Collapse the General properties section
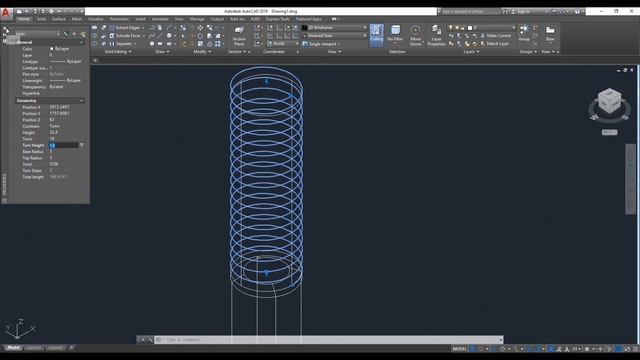This screenshot has width=640, height=360. pos(81,42)
